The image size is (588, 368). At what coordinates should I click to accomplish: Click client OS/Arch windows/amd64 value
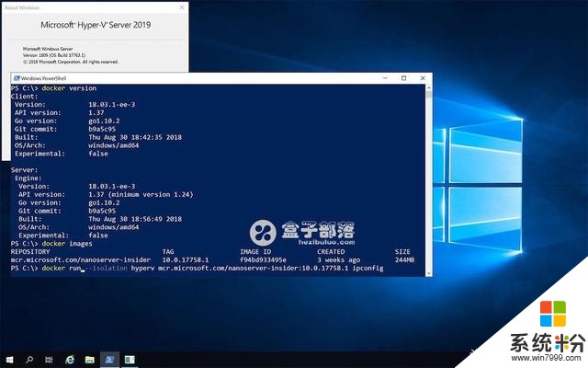pyautogui.click(x=114, y=145)
